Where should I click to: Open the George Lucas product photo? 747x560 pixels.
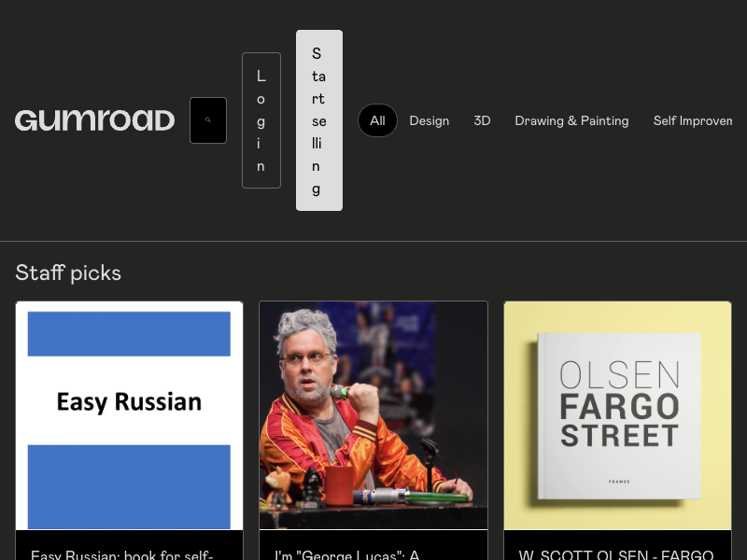click(373, 415)
